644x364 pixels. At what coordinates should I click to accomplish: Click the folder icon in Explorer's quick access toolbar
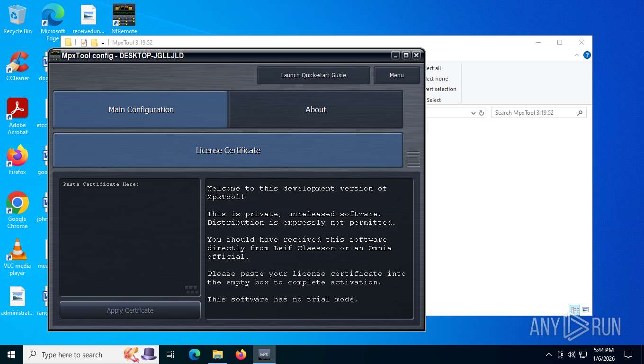point(68,43)
